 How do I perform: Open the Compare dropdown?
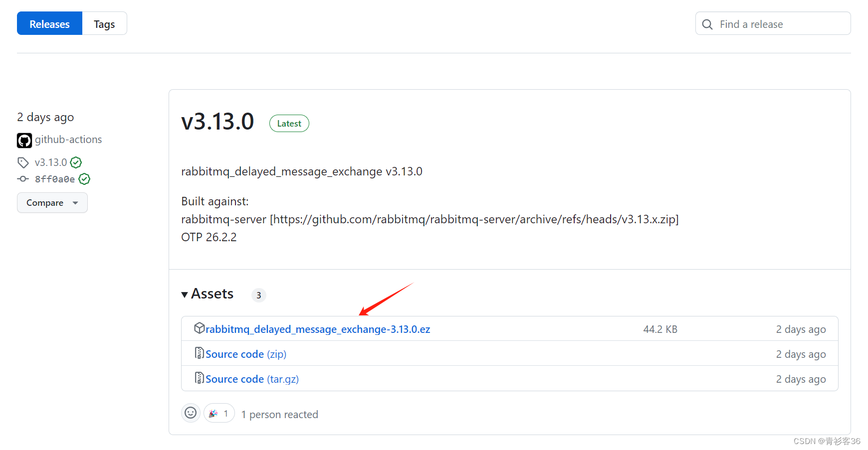click(x=52, y=203)
